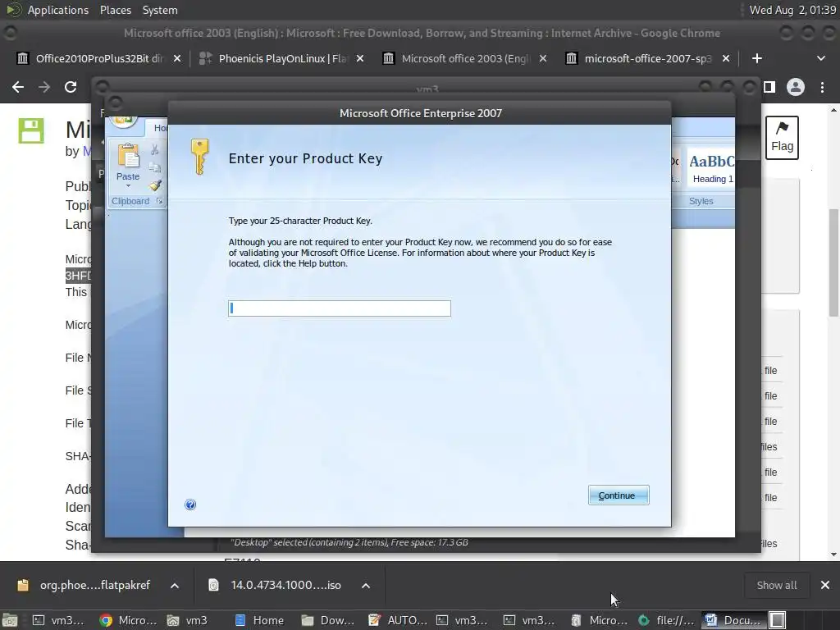
Task: Close the Office2010ProPlus32Bit tab
Action: pyautogui.click(x=177, y=58)
